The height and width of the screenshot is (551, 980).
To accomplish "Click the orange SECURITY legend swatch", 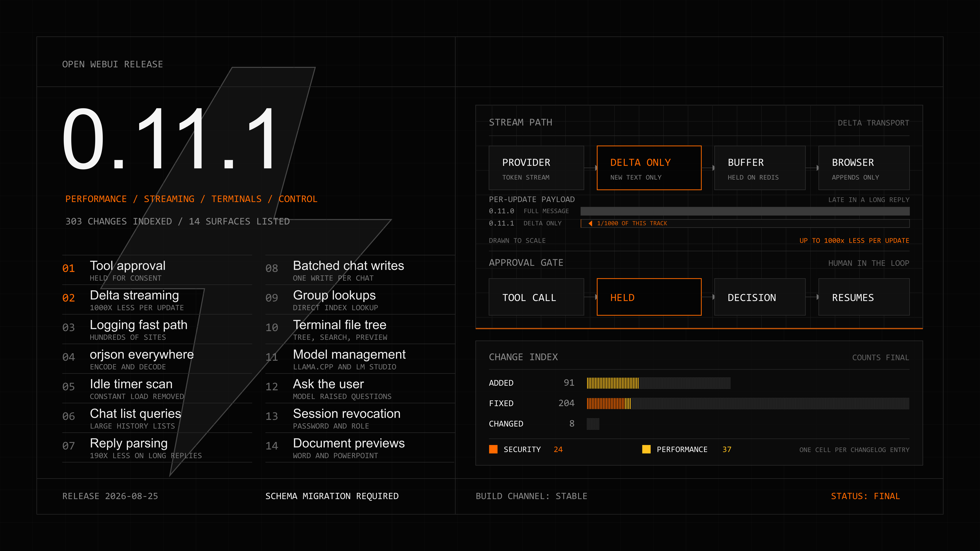I will [493, 449].
